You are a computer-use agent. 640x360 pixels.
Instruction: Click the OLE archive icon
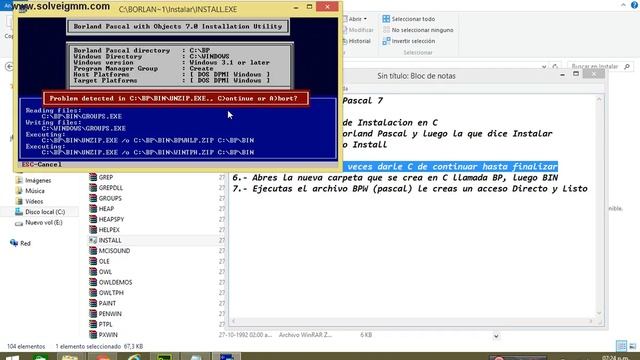click(x=93, y=261)
